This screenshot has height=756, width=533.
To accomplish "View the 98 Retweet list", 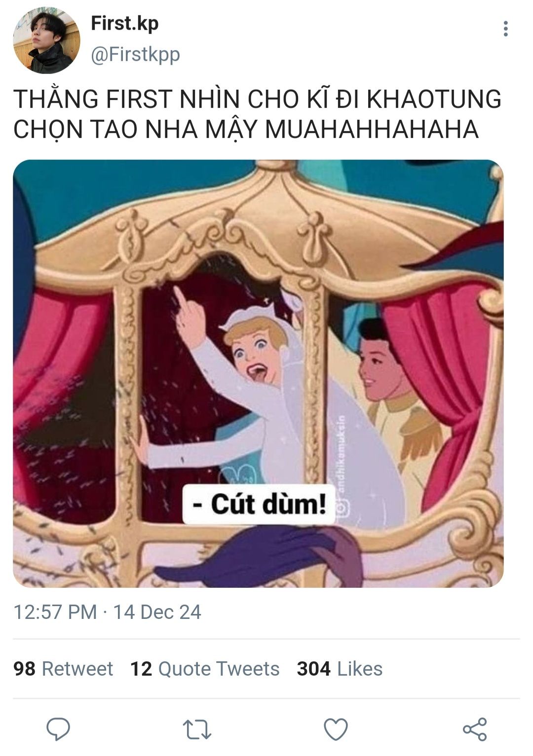I will pyautogui.click(x=63, y=669).
